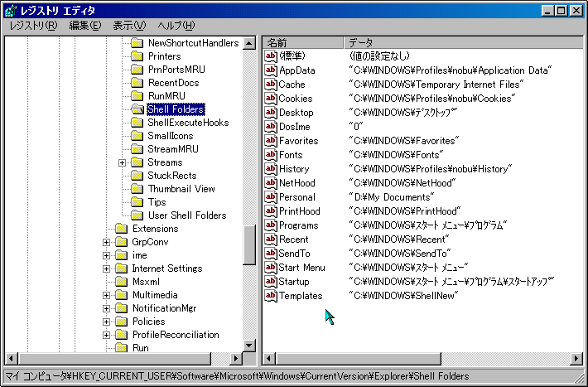Expand the Policies tree node
Image resolution: width=588 pixels, height=387 pixels.
(106, 322)
